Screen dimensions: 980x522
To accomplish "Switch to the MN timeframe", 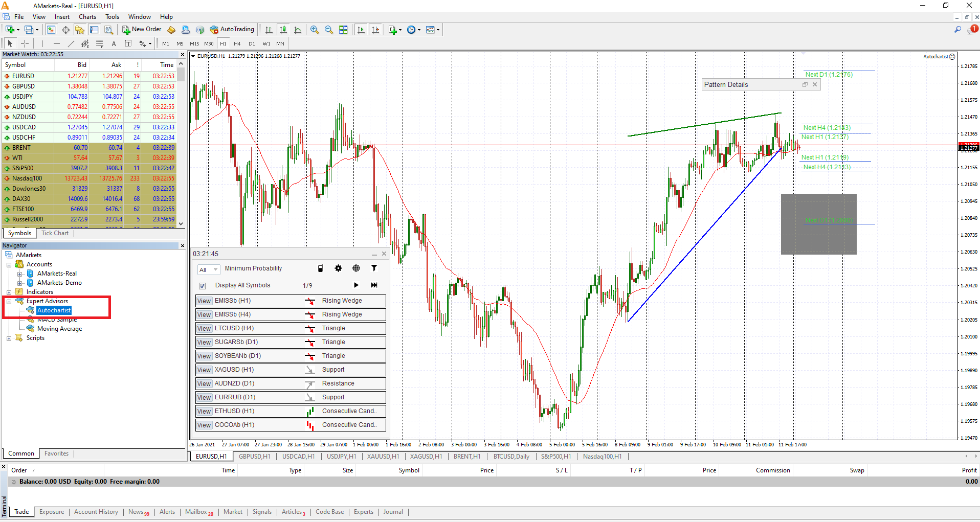I will pyautogui.click(x=280, y=43).
